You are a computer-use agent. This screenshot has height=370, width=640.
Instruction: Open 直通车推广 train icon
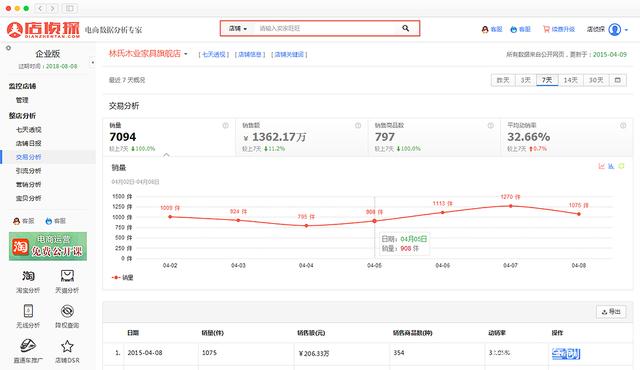click(28, 346)
